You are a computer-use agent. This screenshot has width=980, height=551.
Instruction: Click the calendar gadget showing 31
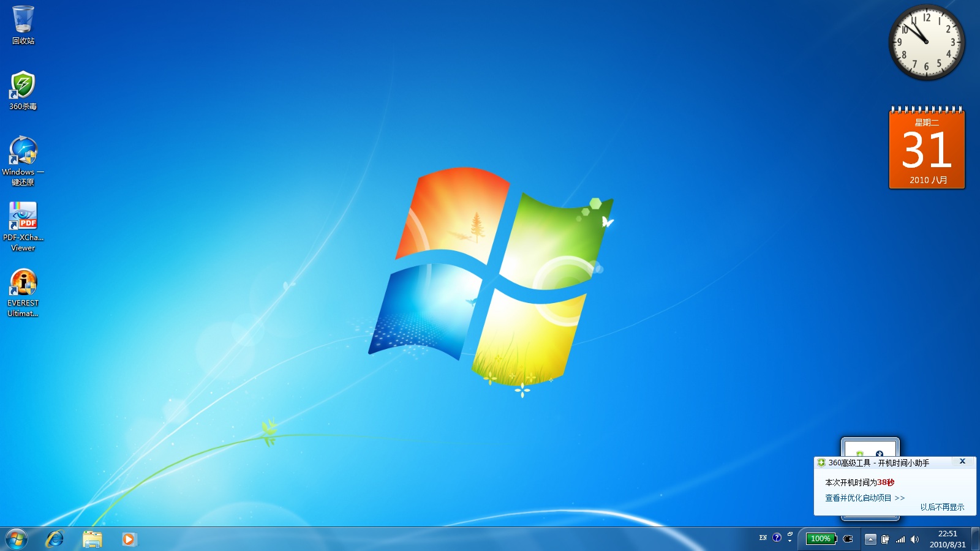pyautogui.click(x=927, y=148)
